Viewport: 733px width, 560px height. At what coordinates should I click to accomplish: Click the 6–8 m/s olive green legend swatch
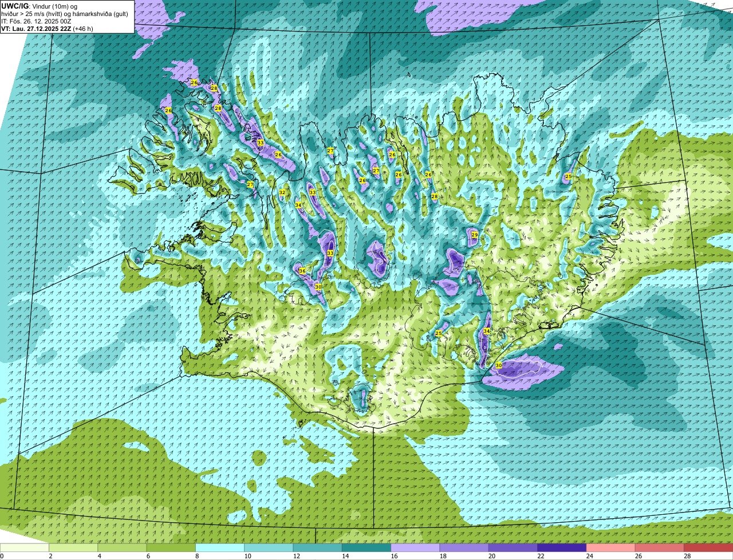[x=171, y=548]
